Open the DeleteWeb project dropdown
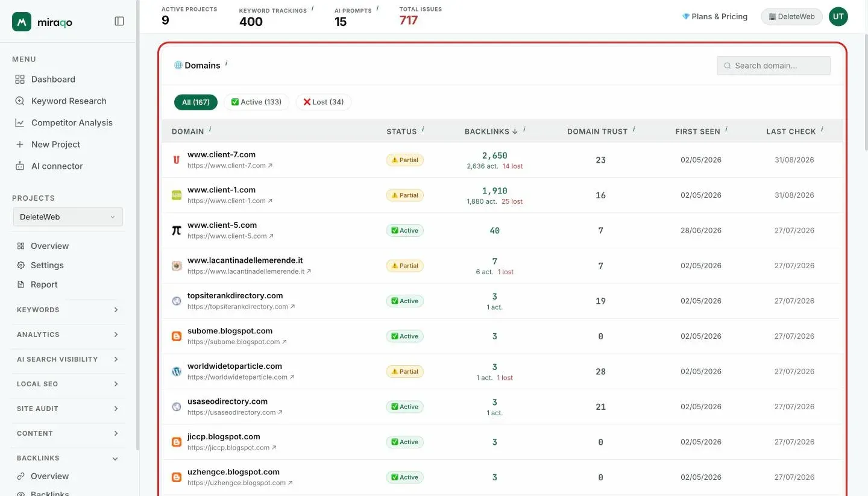 (x=68, y=217)
